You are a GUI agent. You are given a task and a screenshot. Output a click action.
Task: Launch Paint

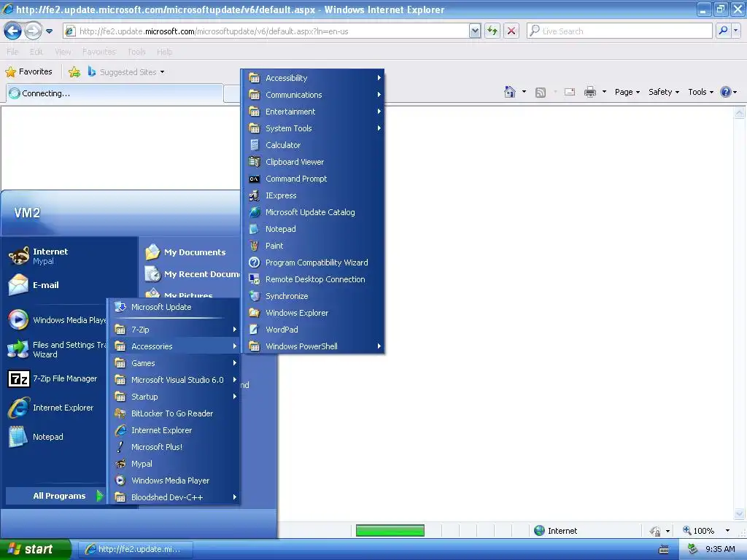point(312,246)
